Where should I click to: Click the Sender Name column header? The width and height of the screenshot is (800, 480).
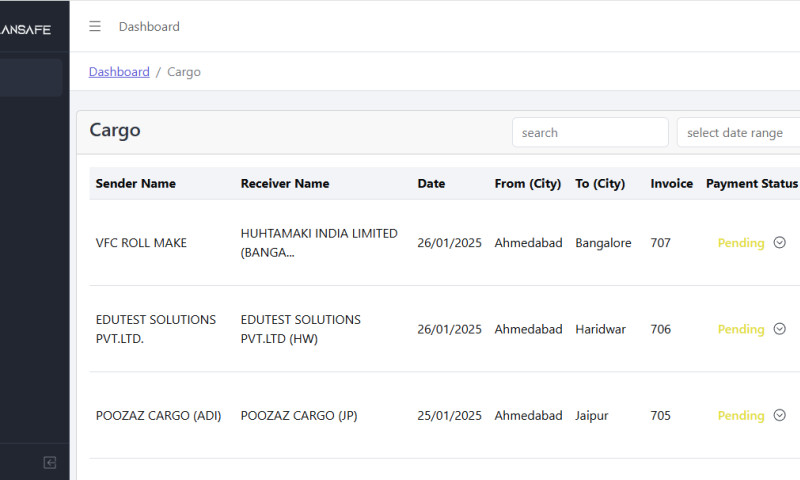pyautogui.click(x=136, y=184)
